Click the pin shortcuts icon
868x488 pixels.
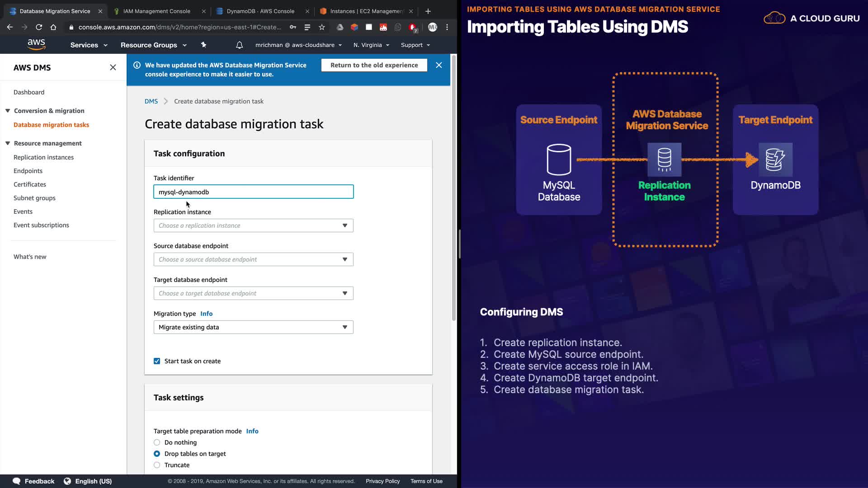click(x=203, y=45)
